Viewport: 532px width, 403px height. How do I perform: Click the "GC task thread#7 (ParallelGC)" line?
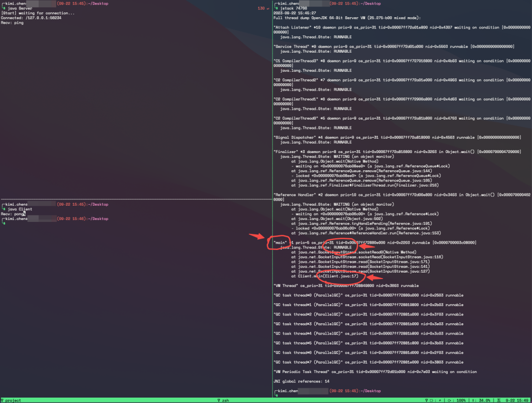click(368, 362)
